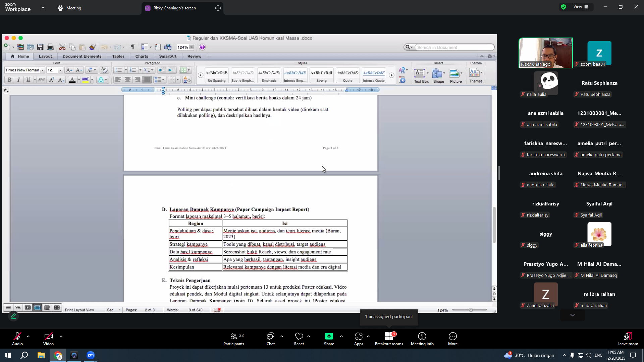Click the document vertical scrollbar
644x362 pixels.
click(x=494, y=225)
